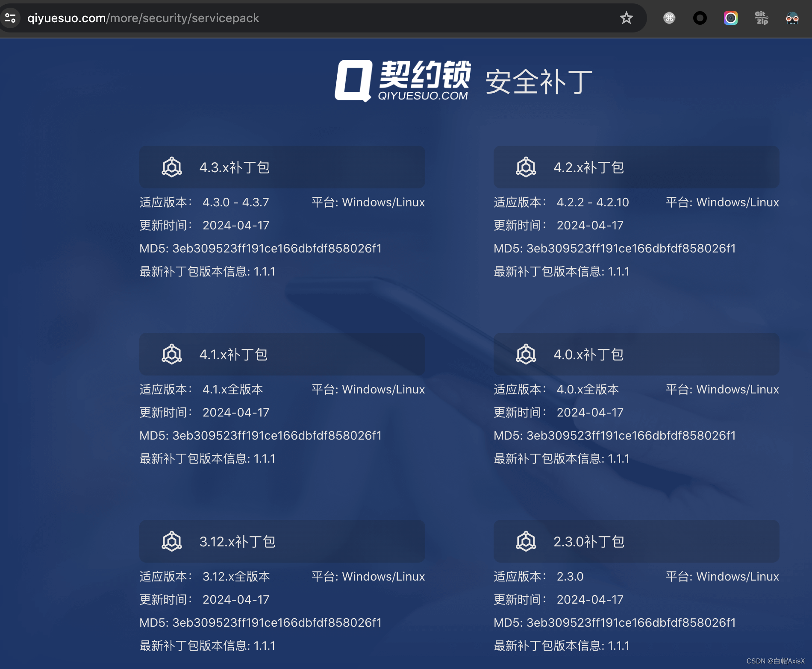Viewport: 812px width, 669px height.
Task: Download the 2.3.0补丁包 package
Action: point(636,541)
